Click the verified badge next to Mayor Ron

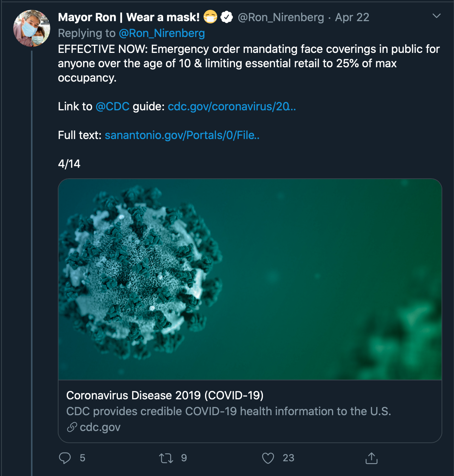click(x=227, y=17)
